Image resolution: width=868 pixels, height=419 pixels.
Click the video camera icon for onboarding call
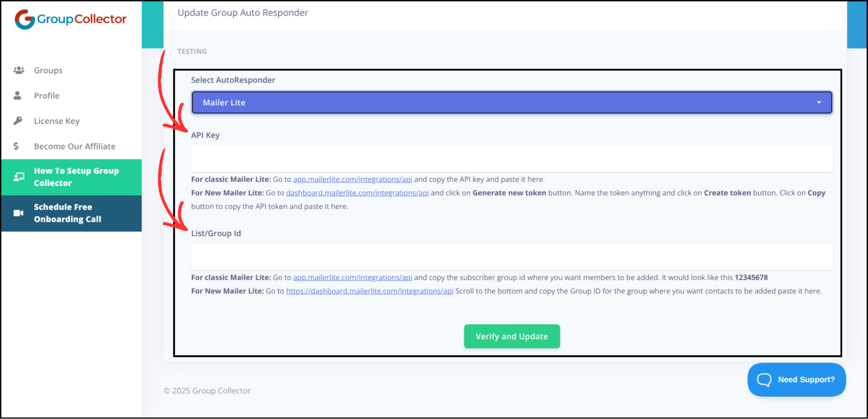[18, 213]
